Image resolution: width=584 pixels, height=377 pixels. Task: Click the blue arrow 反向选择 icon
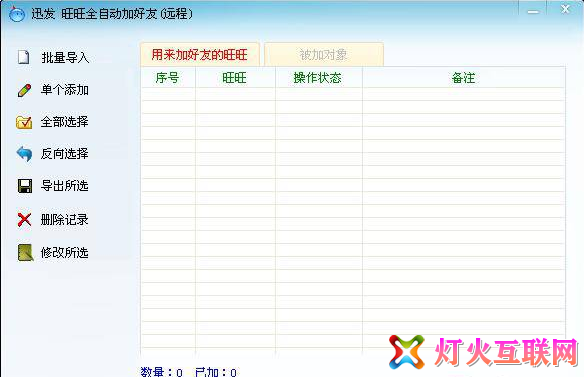24,154
